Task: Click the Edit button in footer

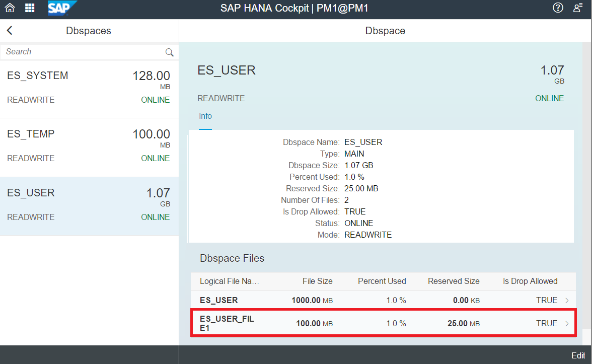Action: pyautogui.click(x=578, y=355)
